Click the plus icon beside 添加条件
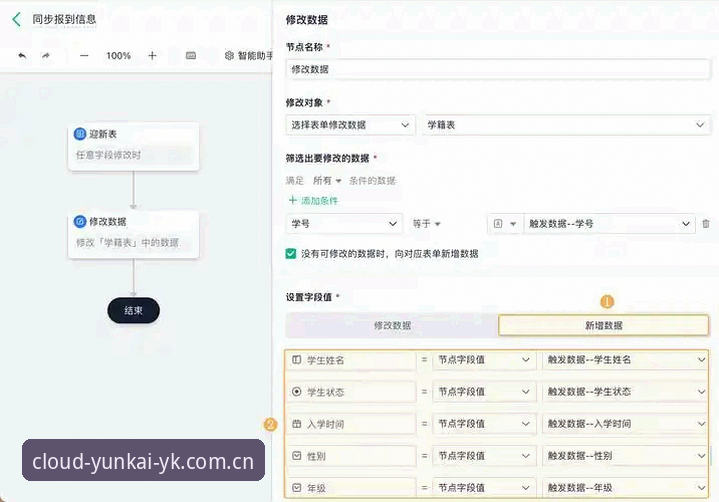 (293, 200)
